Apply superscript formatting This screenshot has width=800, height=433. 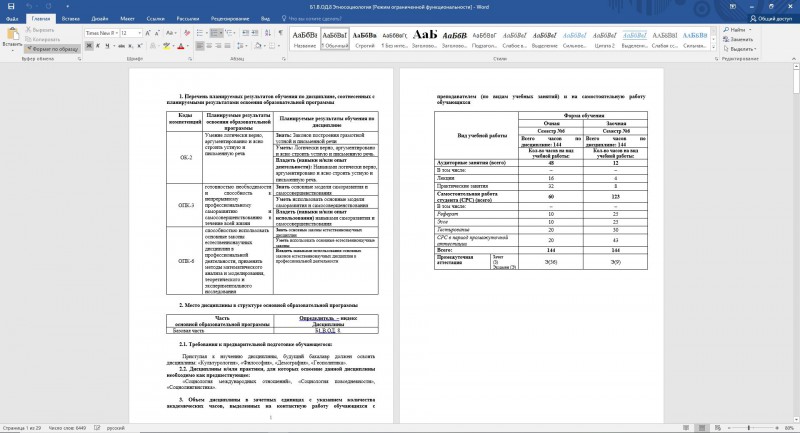pos(140,46)
